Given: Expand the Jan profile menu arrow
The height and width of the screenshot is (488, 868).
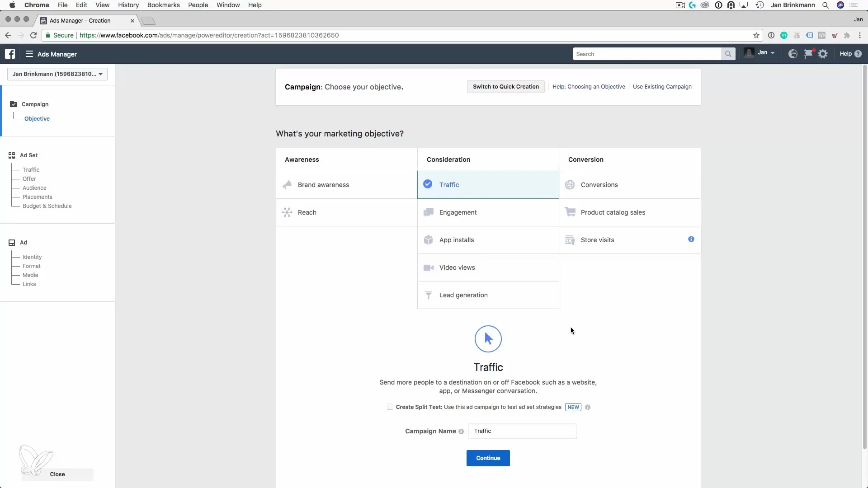Looking at the screenshot, I should click(x=773, y=53).
